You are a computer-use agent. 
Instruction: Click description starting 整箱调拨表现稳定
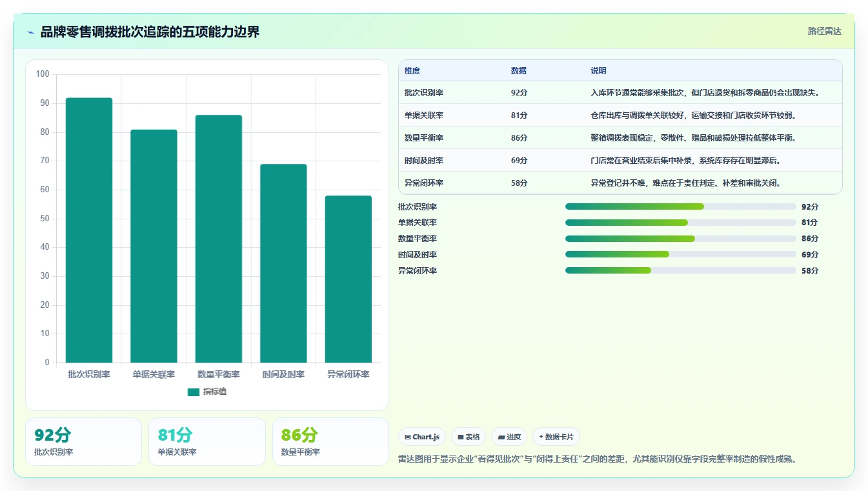coord(693,138)
